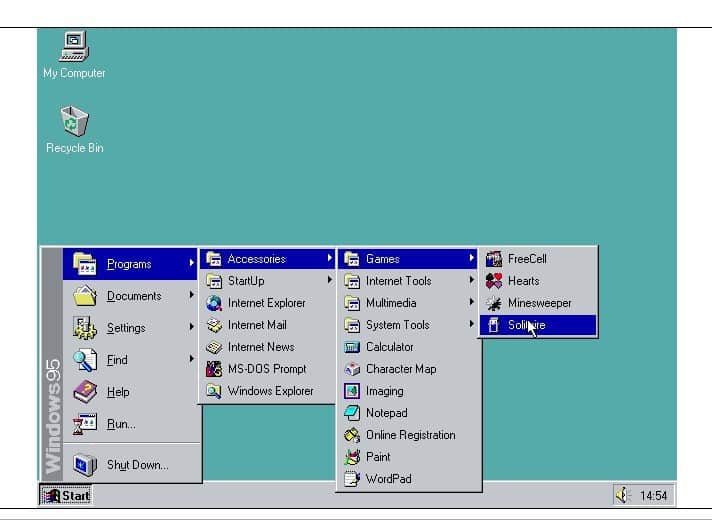Open Notepad from Accessories
Image resolution: width=712 pixels, height=520 pixels.
[x=407, y=413]
